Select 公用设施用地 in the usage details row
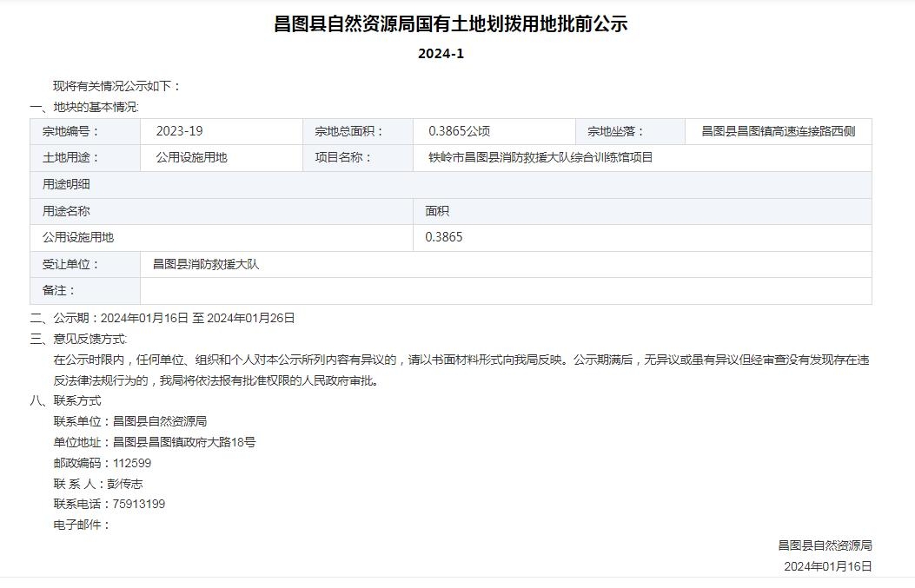This screenshot has height=588, width=915. (x=77, y=237)
